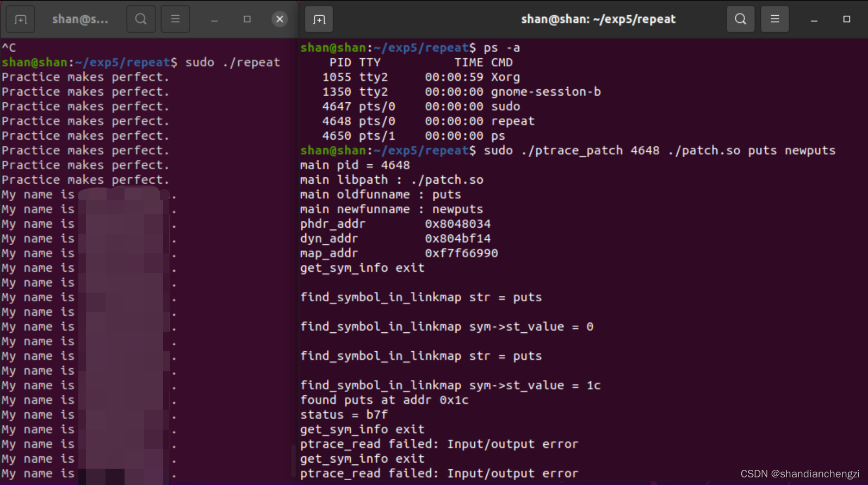Select the 4647 sudo process line
The height and width of the screenshot is (485, 868).
pyautogui.click(x=421, y=107)
